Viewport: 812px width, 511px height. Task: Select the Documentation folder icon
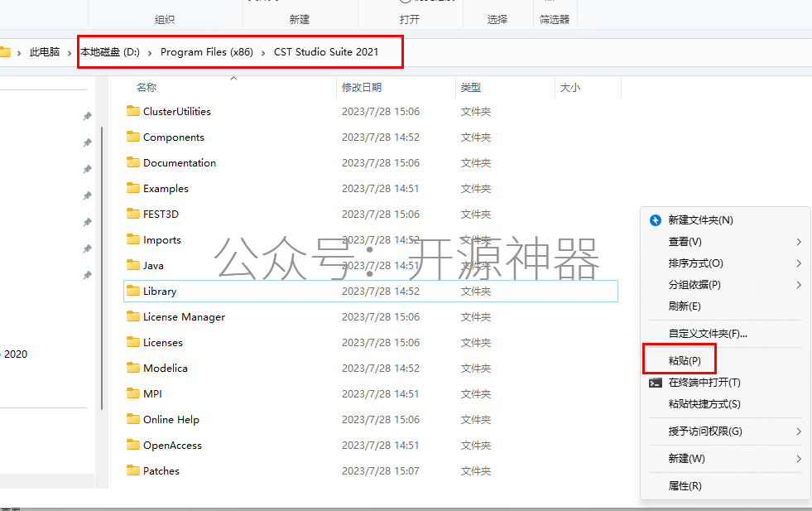point(133,162)
